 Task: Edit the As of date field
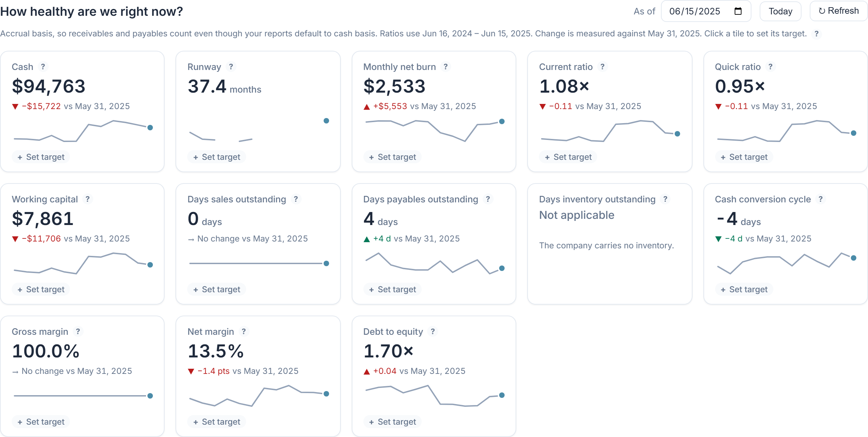[706, 11]
